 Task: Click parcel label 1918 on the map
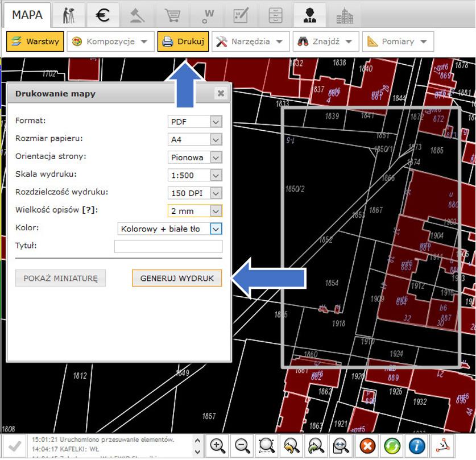(339, 324)
